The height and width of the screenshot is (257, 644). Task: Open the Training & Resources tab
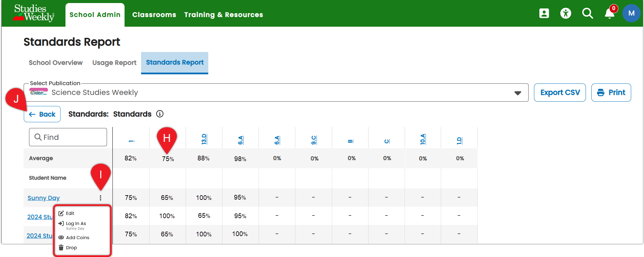click(223, 15)
